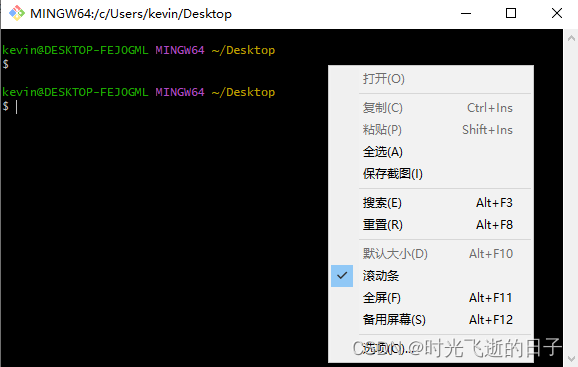The image size is (578, 367).
Task: Click the first kevin@DESKTOP-FEJOGML prompt line
Action: [x=139, y=50]
